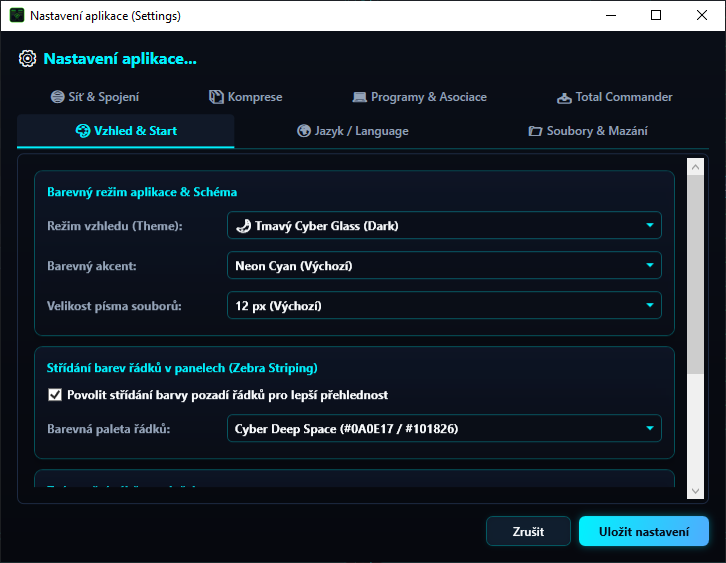Open the Režim vzhledu (Theme) dropdown
This screenshot has height=563, width=726.
[444, 225]
